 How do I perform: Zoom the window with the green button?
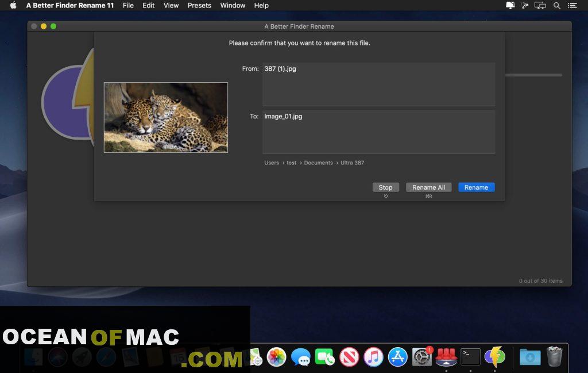click(x=53, y=26)
